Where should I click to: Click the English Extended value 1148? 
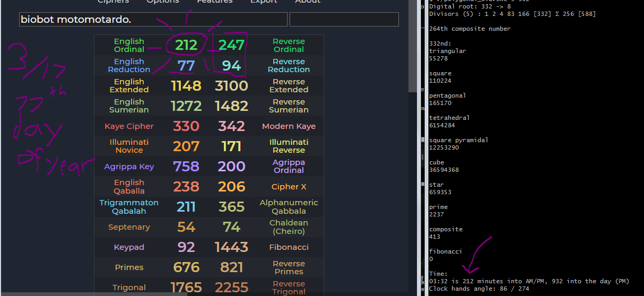tap(186, 85)
